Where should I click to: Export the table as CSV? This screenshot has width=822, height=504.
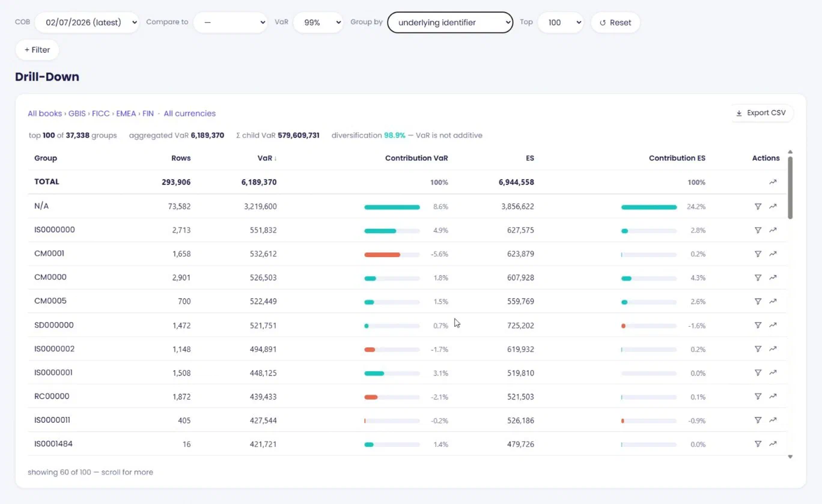(x=762, y=113)
